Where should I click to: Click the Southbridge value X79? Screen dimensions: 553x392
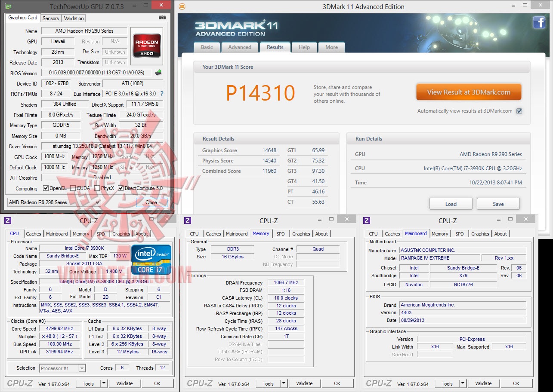point(463,276)
